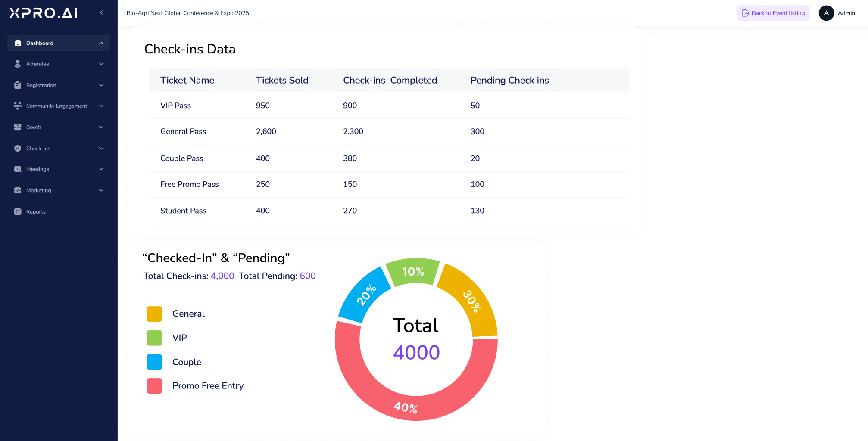Collapse the sidebar using the arrow

pyautogui.click(x=101, y=13)
